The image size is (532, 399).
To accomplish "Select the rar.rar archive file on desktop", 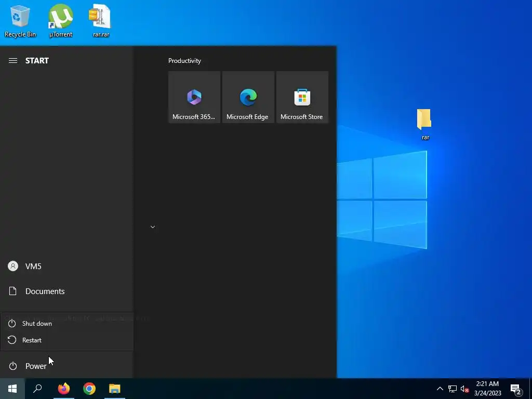I will pos(101,20).
